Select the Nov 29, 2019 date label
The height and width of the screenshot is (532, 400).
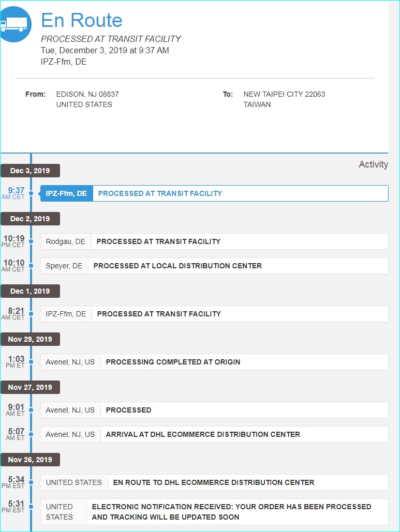click(30, 339)
